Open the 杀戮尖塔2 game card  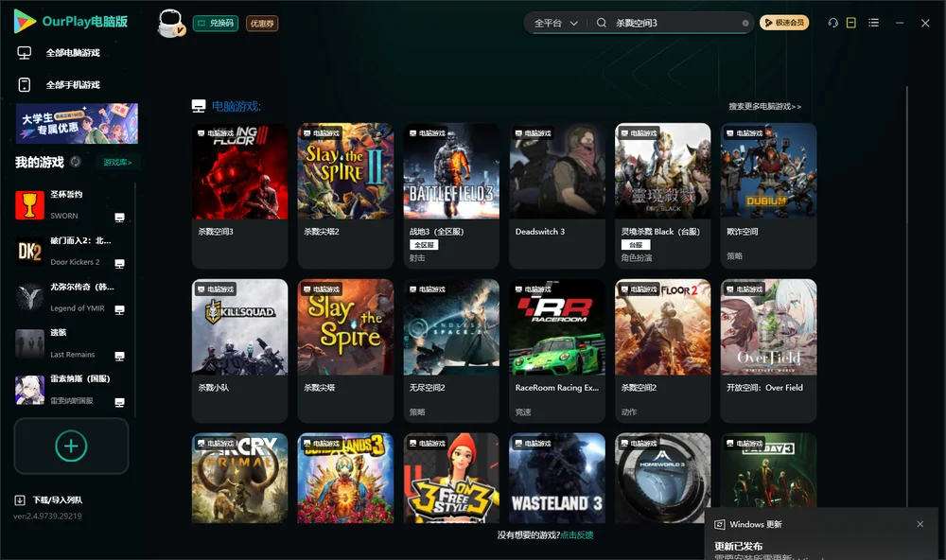point(345,196)
